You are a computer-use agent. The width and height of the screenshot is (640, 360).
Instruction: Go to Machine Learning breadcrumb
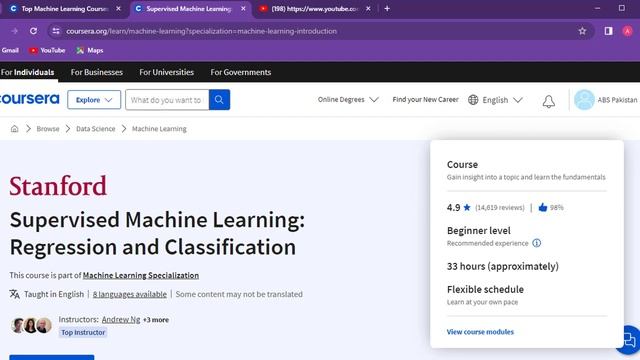point(159,129)
